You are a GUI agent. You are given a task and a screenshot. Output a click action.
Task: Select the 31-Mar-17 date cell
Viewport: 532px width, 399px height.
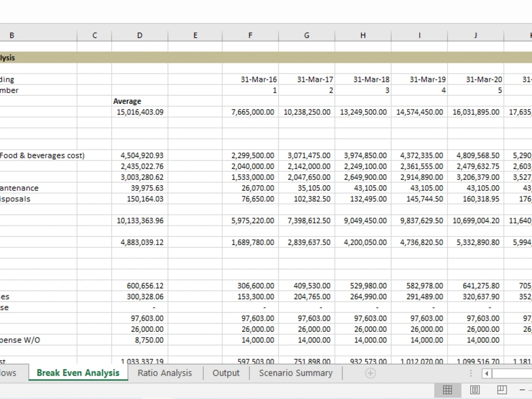[307, 79]
